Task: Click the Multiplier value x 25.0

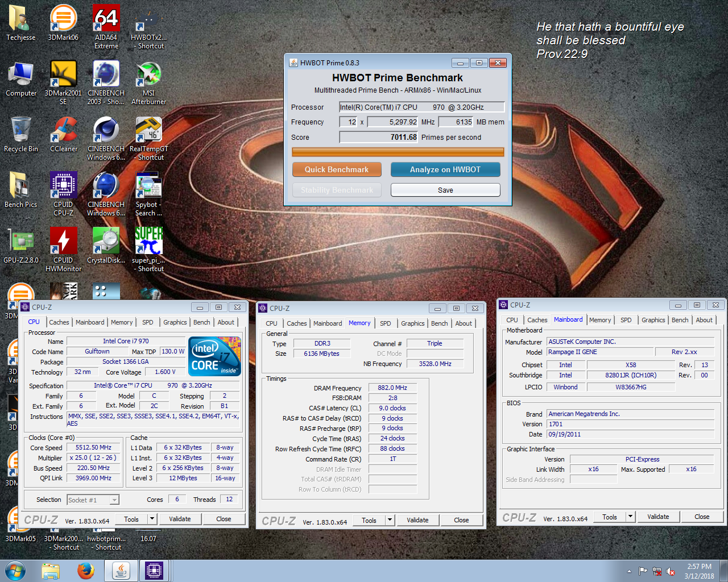Action: [94, 458]
